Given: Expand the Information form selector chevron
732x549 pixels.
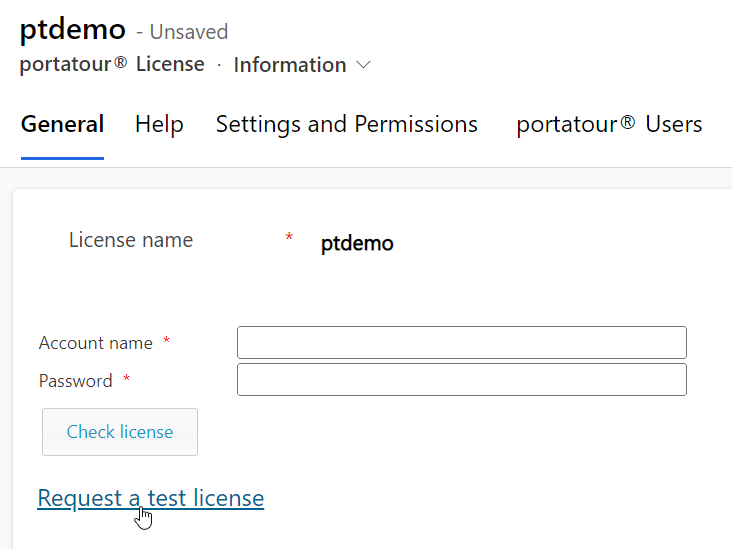Looking at the screenshot, I should click(363, 65).
